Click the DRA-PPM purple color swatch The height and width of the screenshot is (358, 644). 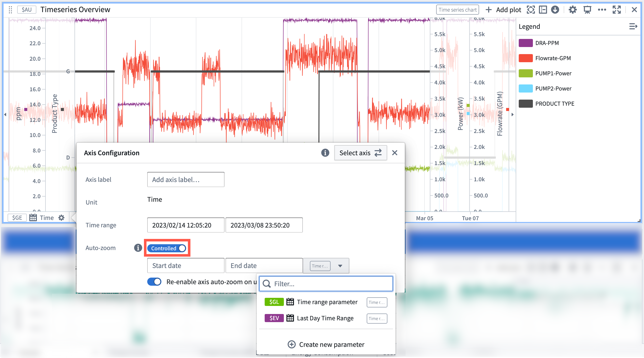526,43
